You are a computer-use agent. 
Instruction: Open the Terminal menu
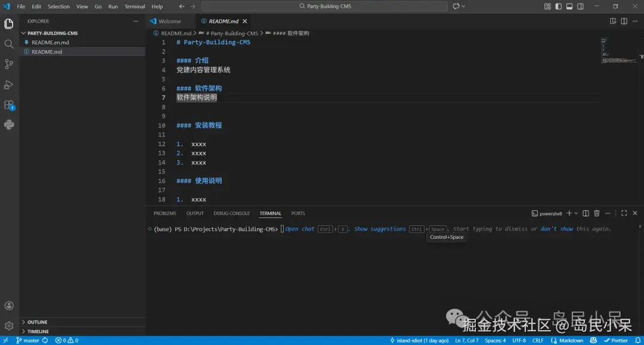135,6
